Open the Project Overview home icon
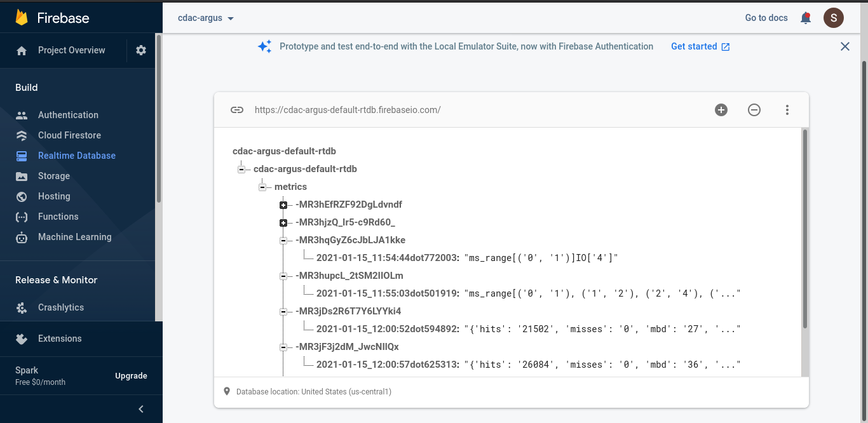This screenshot has height=423, width=868. 22,51
